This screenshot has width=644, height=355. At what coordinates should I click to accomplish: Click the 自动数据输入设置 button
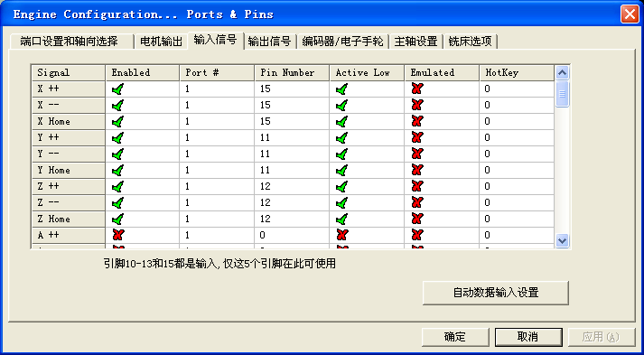[x=495, y=293]
